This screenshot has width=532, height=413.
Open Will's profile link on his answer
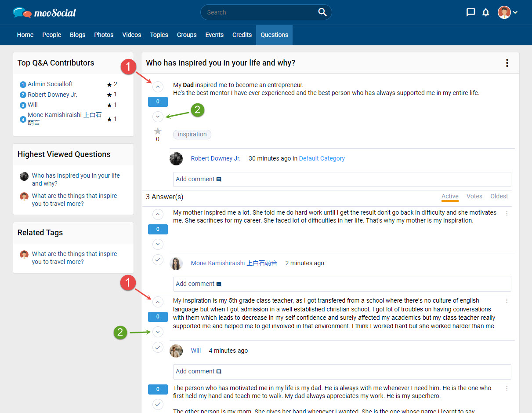(x=196, y=351)
